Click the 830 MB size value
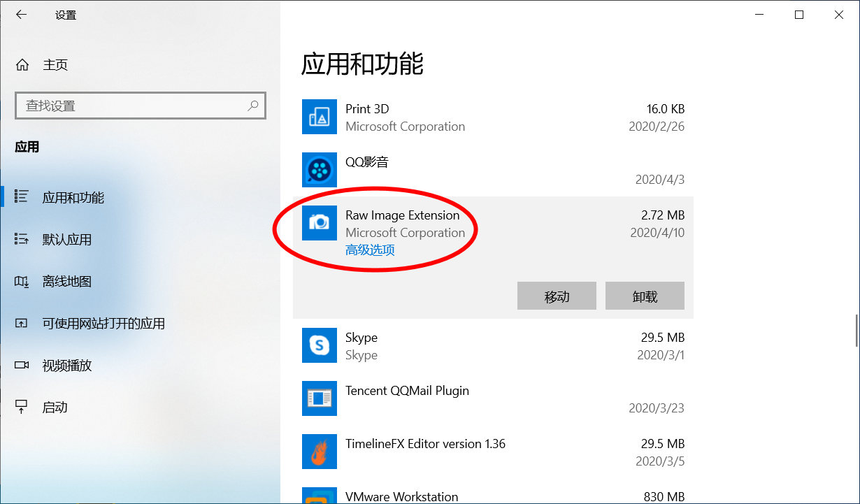 coord(664,497)
